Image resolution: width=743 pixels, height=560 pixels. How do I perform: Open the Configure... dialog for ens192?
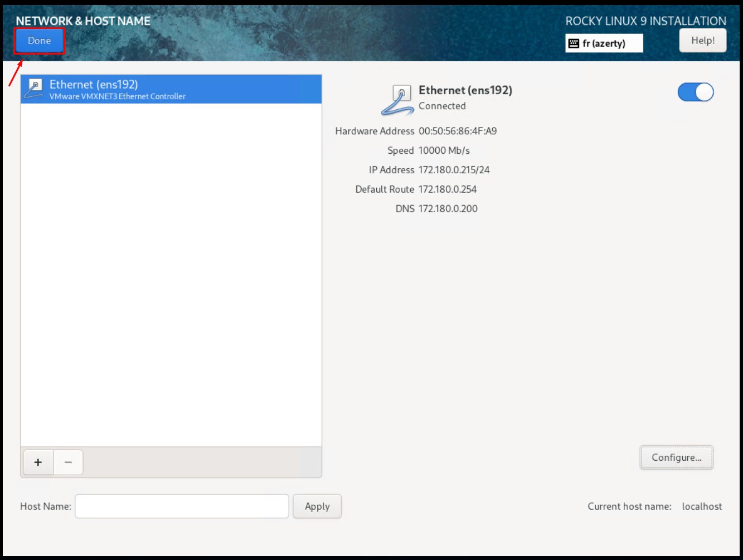coord(676,457)
